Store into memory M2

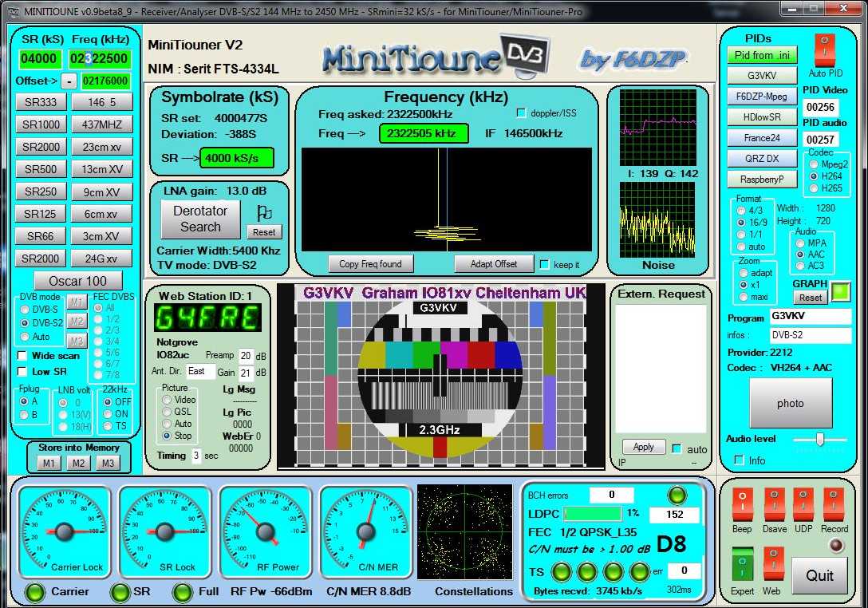click(79, 463)
